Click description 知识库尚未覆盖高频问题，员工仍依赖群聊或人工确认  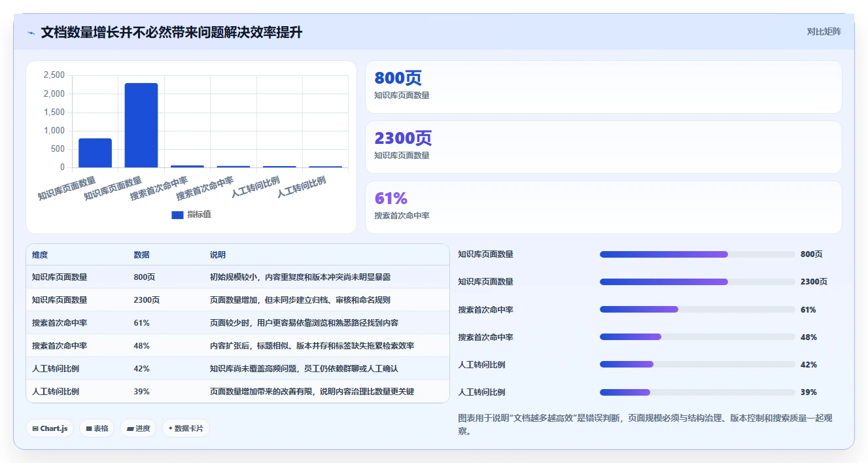click(x=304, y=369)
